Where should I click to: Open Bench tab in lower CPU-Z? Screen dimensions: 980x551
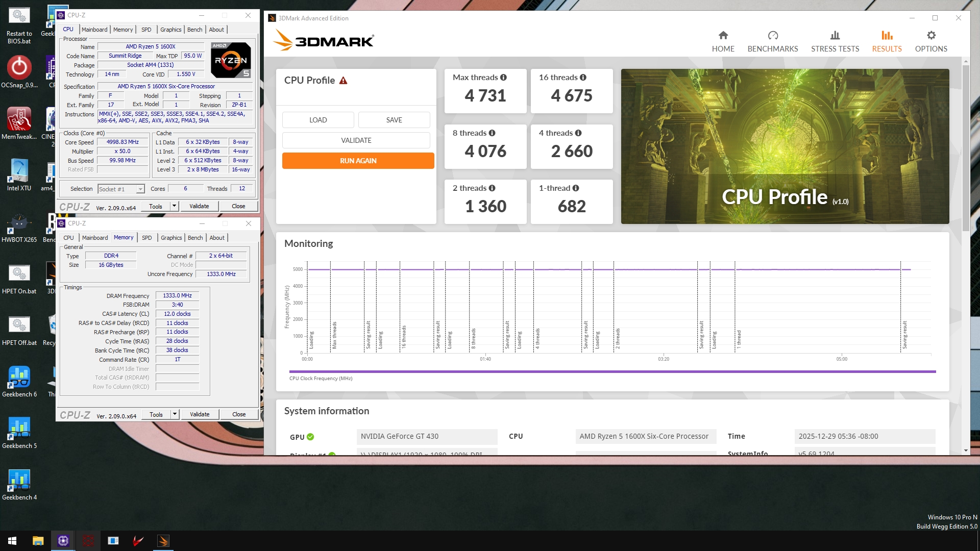click(x=195, y=238)
